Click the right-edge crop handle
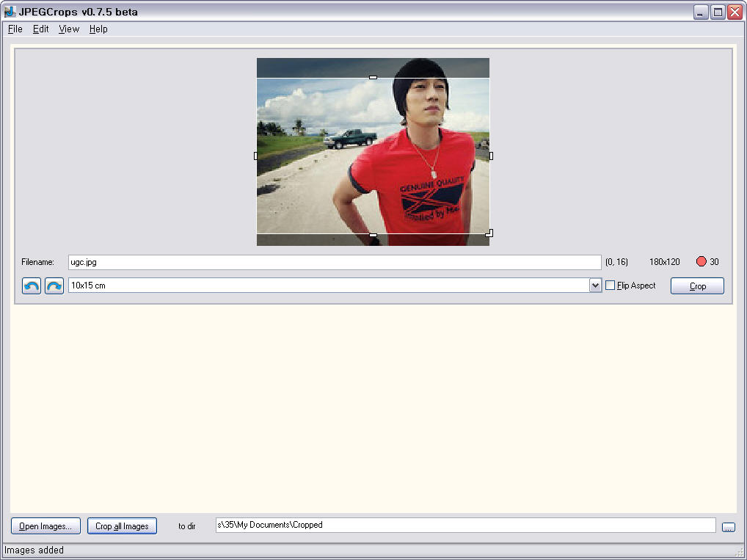Image resolution: width=747 pixels, height=560 pixels. pyautogui.click(x=491, y=156)
